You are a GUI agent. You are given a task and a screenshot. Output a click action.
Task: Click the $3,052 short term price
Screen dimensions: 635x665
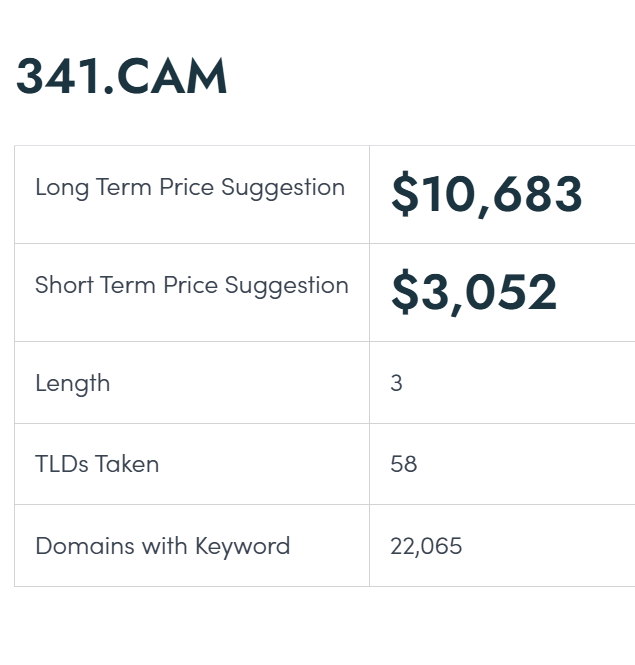click(474, 292)
